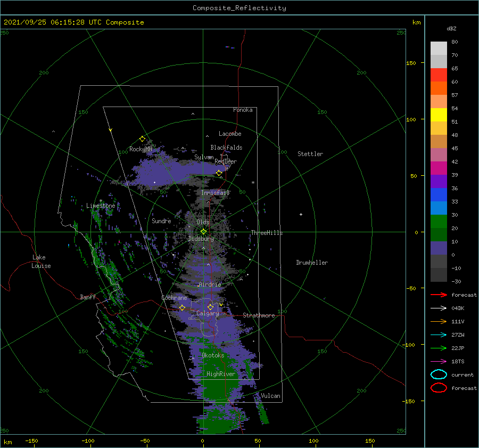Click the Drumheller city label

[x=312, y=263]
